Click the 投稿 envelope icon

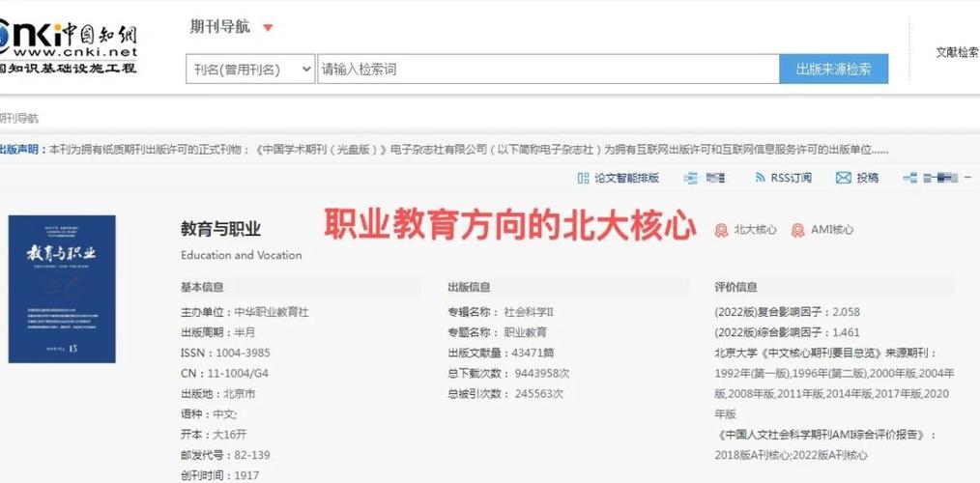(x=843, y=178)
